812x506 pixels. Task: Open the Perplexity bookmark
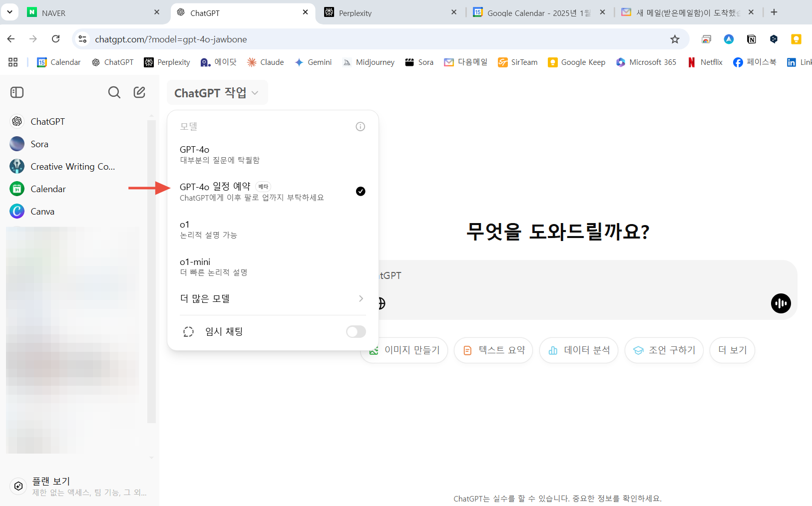click(167, 62)
